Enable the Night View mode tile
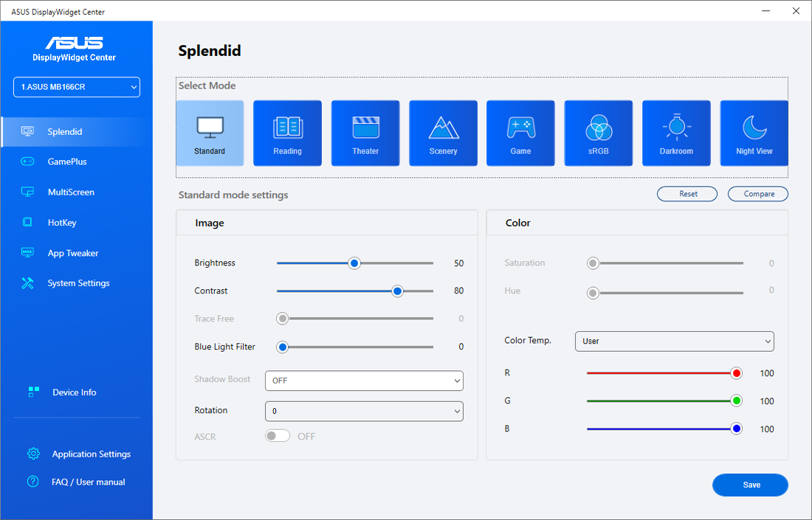The width and height of the screenshot is (812, 520). (754, 133)
